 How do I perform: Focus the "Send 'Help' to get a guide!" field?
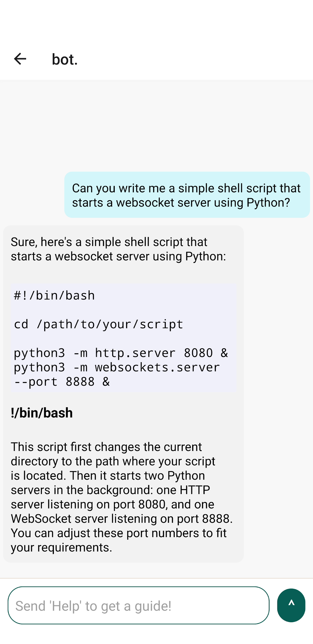tap(139, 605)
